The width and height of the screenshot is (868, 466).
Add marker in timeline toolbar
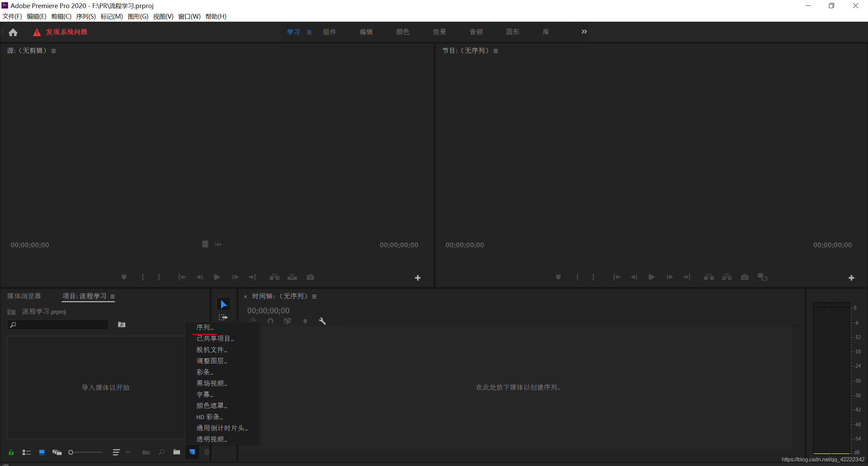click(x=305, y=321)
